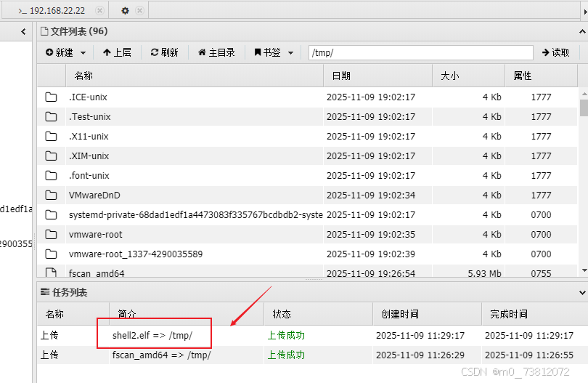588x383 pixels.
Task: Go up one level with 上层
Action: [x=117, y=52]
